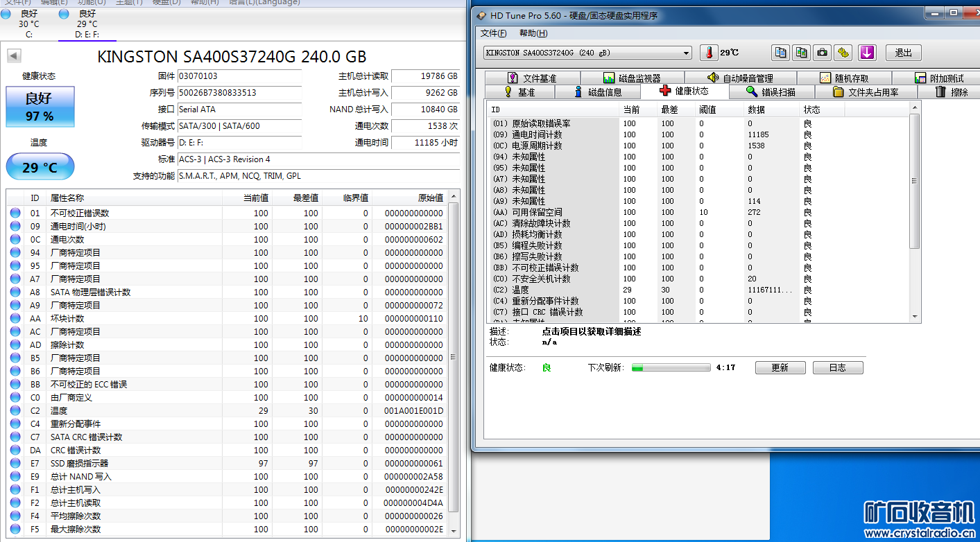The height and width of the screenshot is (542, 980).
Task: Select the SATA 物理层错误计数 row
Action: (x=227, y=292)
